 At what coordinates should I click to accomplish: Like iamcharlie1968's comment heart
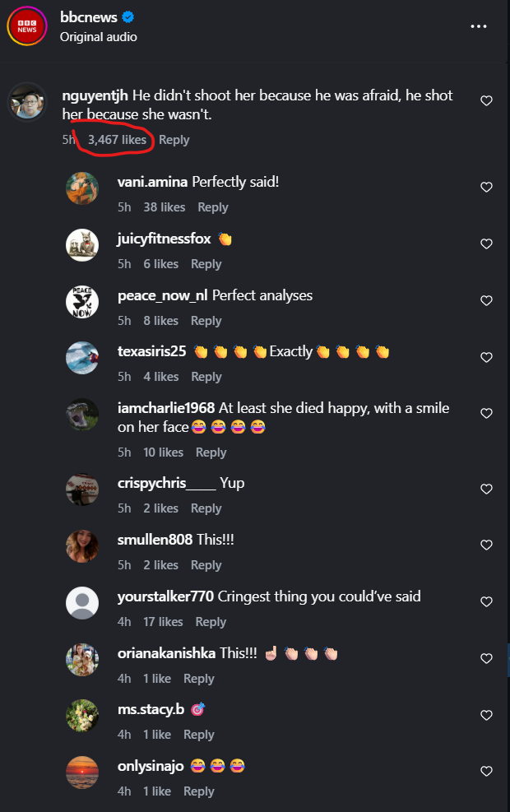pos(486,414)
